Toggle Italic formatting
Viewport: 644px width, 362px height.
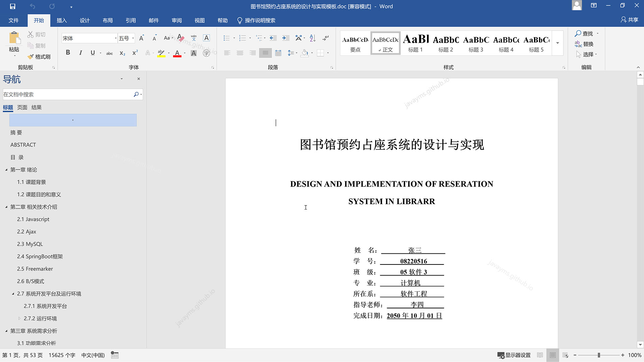pos(80,53)
